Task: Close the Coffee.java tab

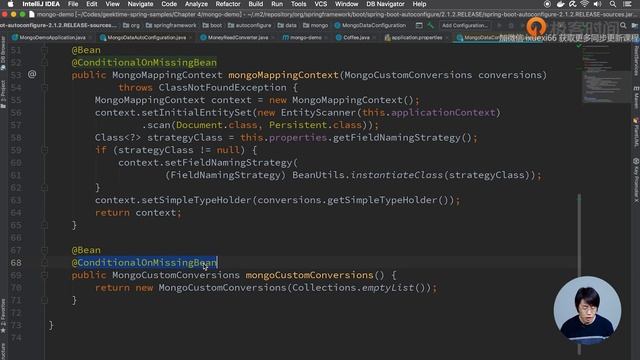Action: [x=374, y=38]
